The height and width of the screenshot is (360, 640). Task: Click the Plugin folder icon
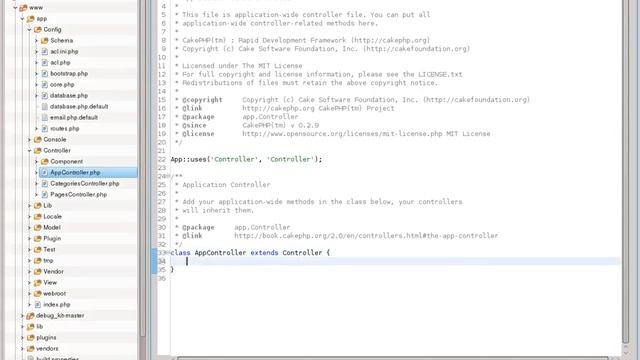(x=38, y=239)
